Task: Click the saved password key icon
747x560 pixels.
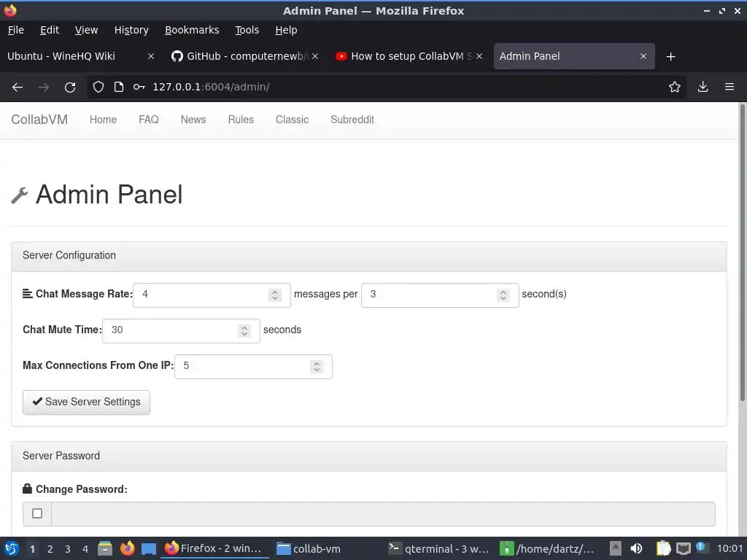Action: [139, 87]
